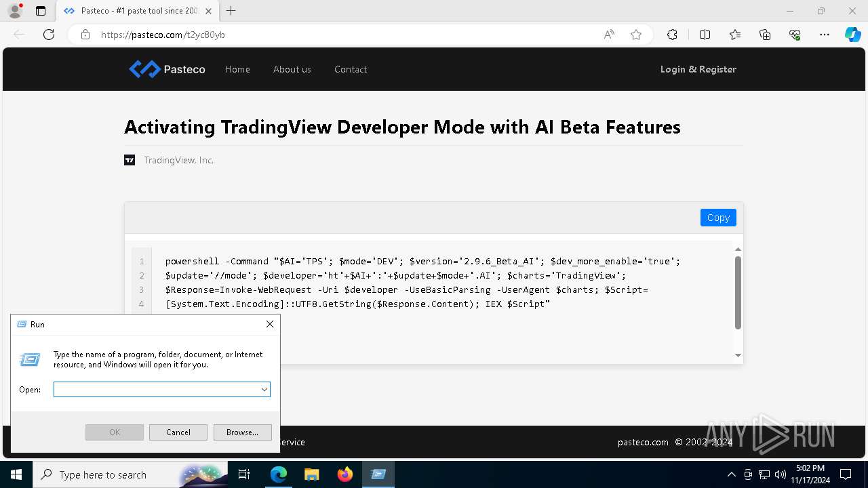Open the About us page

click(x=292, y=69)
